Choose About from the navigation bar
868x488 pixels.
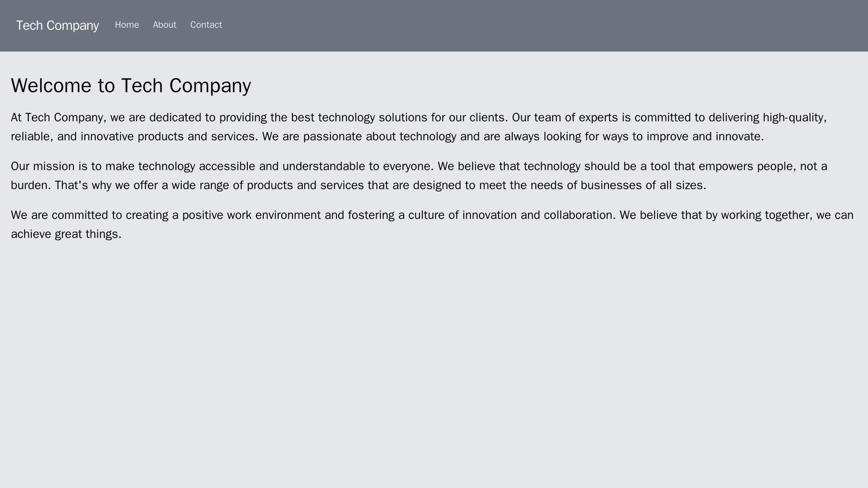(165, 25)
